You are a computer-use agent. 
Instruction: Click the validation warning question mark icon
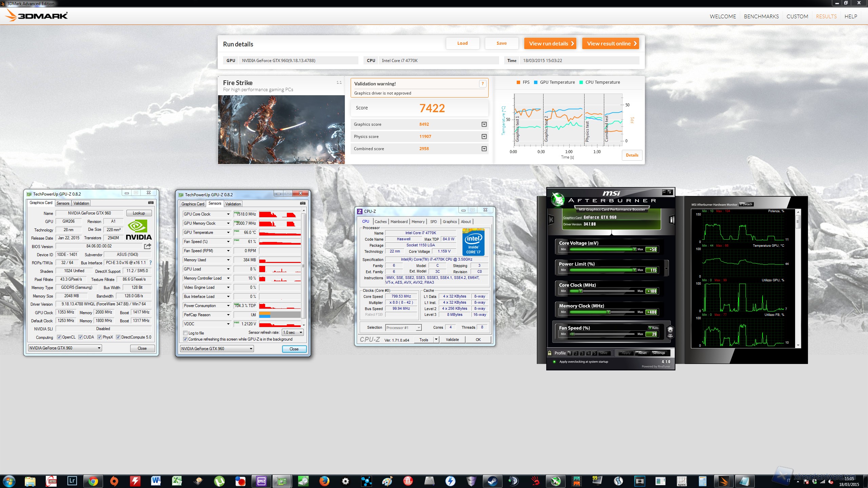click(482, 84)
